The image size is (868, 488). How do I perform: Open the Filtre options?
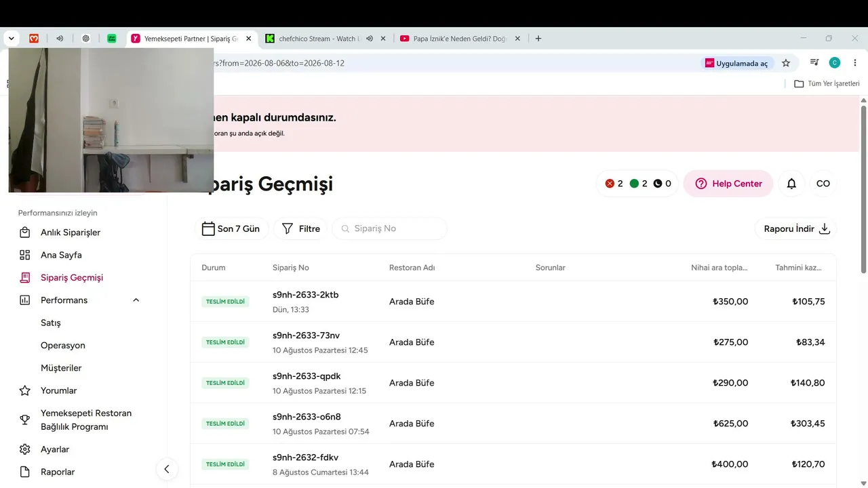click(x=300, y=229)
